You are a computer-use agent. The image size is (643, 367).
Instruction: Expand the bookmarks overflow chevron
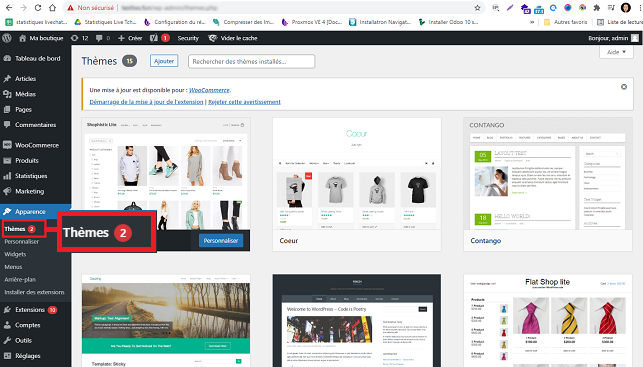tap(532, 22)
